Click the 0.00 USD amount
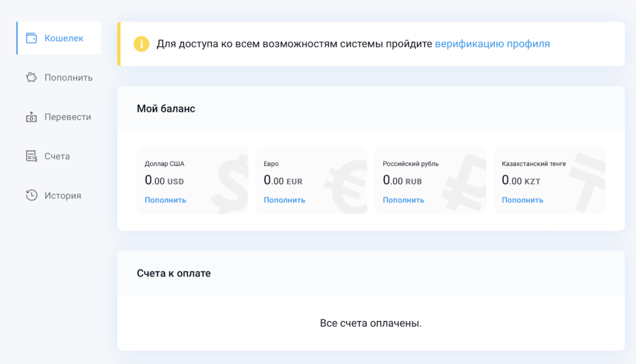636x364 pixels. click(164, 180)
